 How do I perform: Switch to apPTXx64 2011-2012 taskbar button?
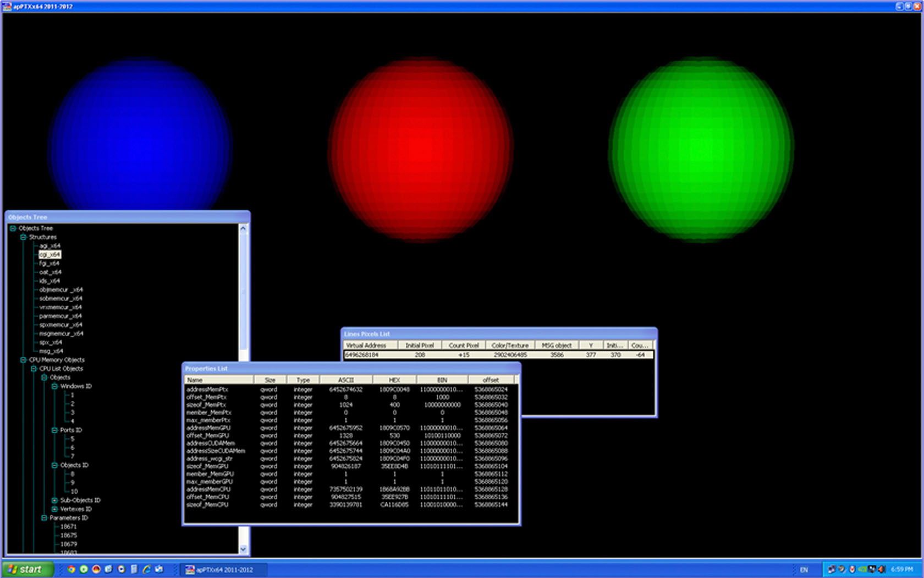click(x=223, y=570)
